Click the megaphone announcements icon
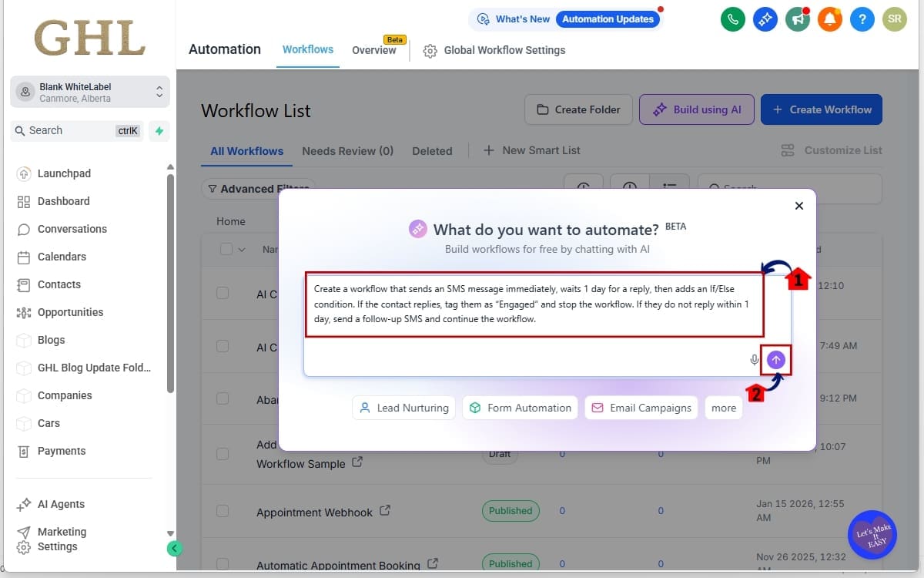 (797, 19)
